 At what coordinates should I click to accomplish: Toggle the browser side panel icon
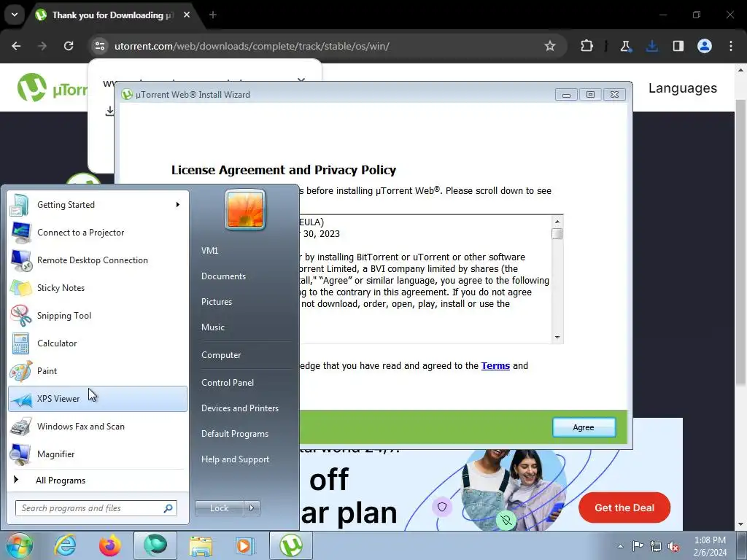(678, 46)
